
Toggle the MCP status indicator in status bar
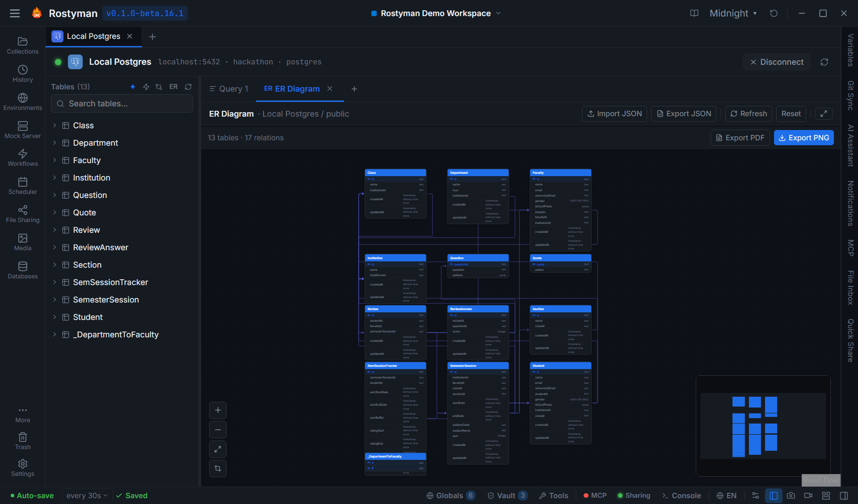coord(595,496)
